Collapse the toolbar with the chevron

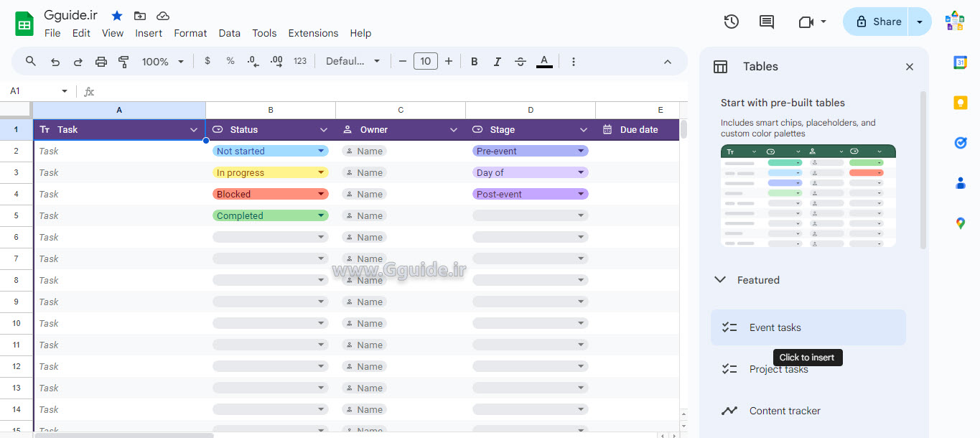667,61
